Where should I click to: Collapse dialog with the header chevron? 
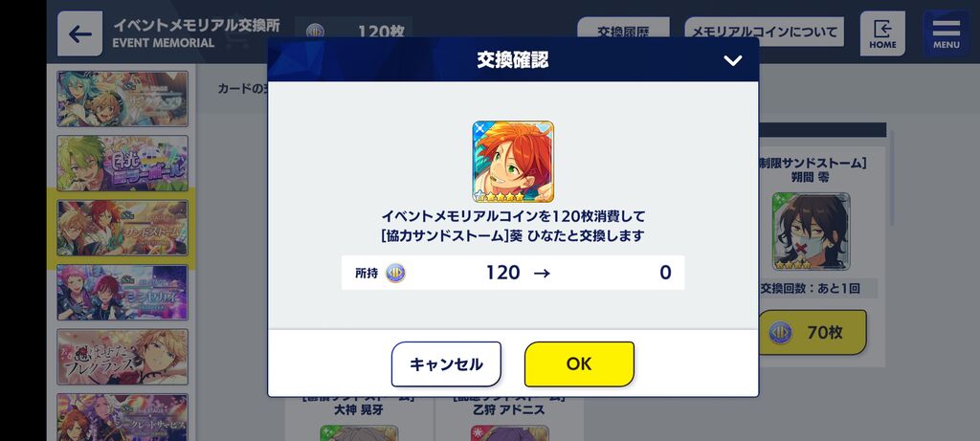point(732,60)
